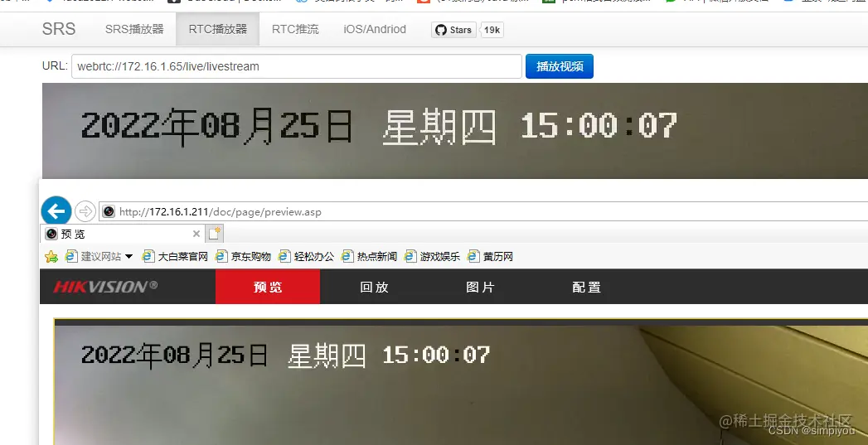
Task: Open the 轻松办公 bookmark
Action: [x=306, y=256]
